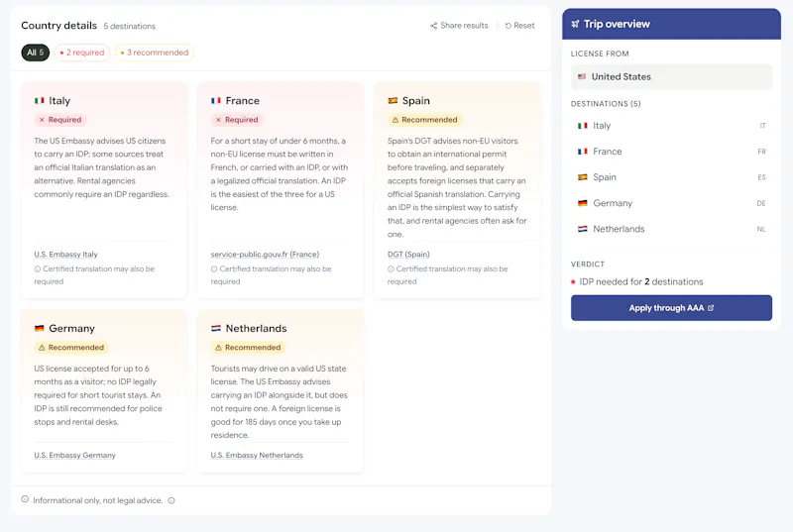Click the X icon in Italy's Required badge
Image resolution: width=793 pixels, height=532 pixels.
click(42, 120)
